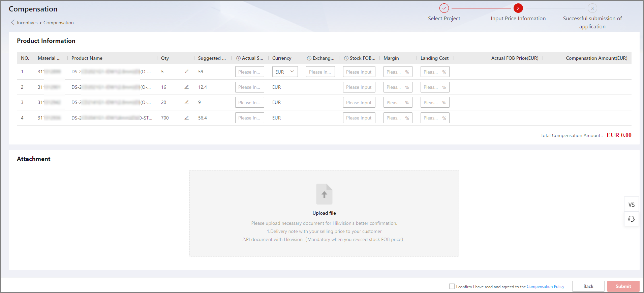Click the Margin column header

(391, 58)
